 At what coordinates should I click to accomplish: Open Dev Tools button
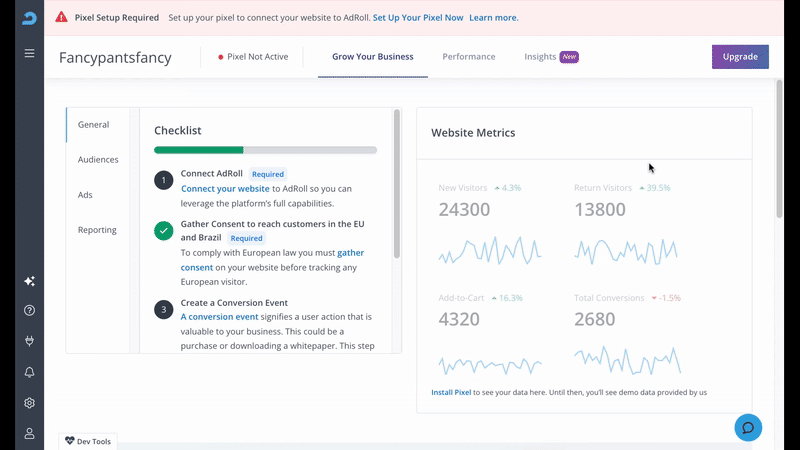coord(88,441)
